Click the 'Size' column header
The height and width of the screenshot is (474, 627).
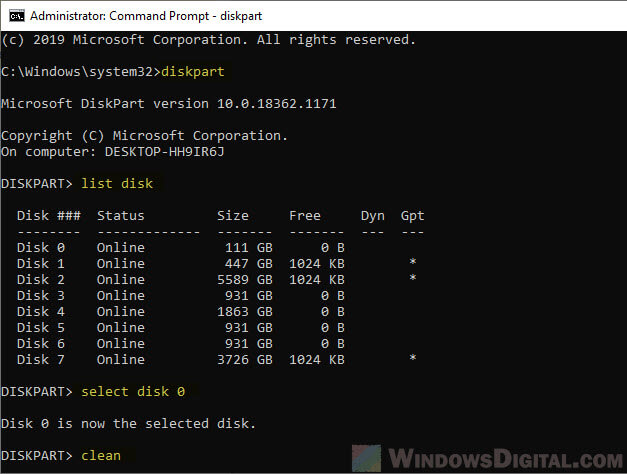coord(233,216)
